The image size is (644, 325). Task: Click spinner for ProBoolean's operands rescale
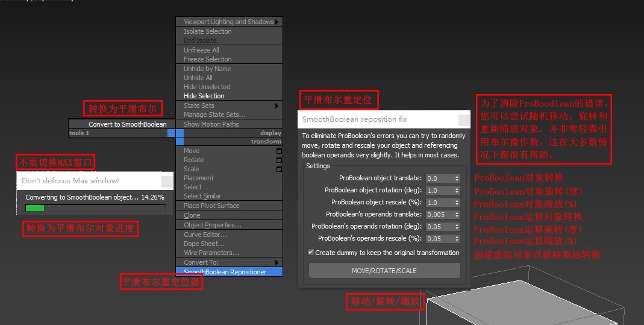(x=457, y=239)
